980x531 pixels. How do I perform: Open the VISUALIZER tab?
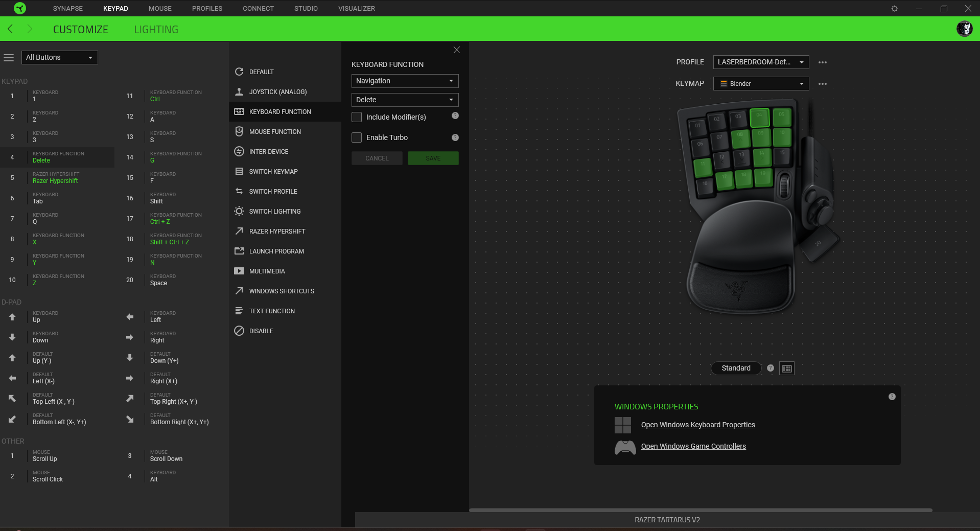(357, 8)
